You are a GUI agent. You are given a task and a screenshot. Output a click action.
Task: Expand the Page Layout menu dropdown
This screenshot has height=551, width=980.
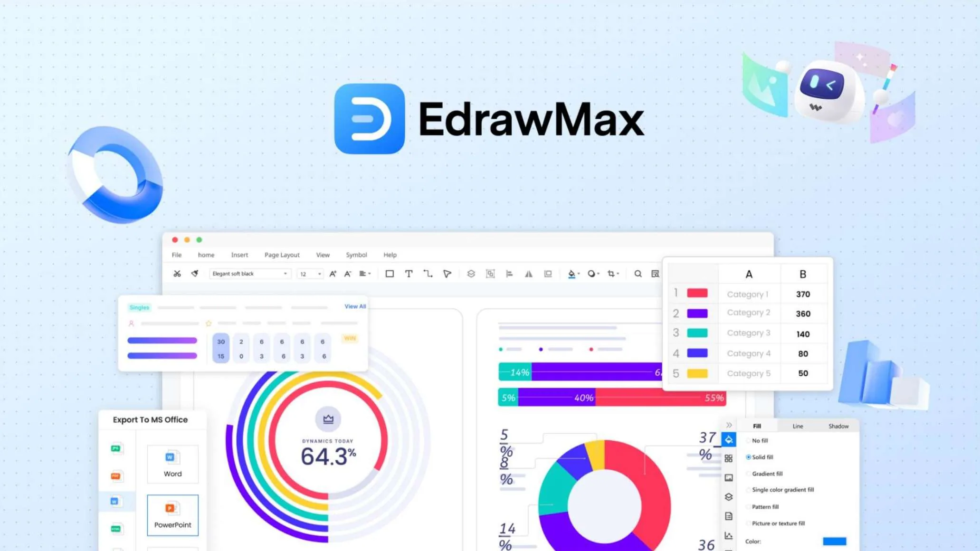281,254
